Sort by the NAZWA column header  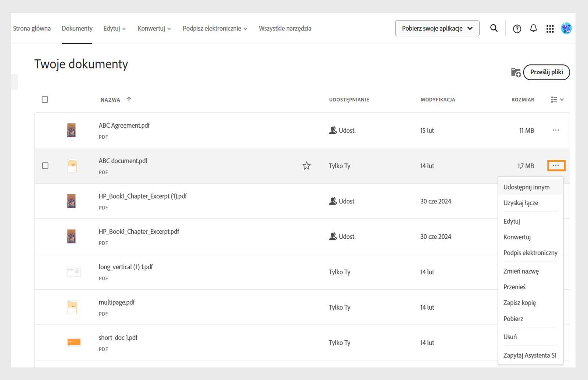[111, 100]
